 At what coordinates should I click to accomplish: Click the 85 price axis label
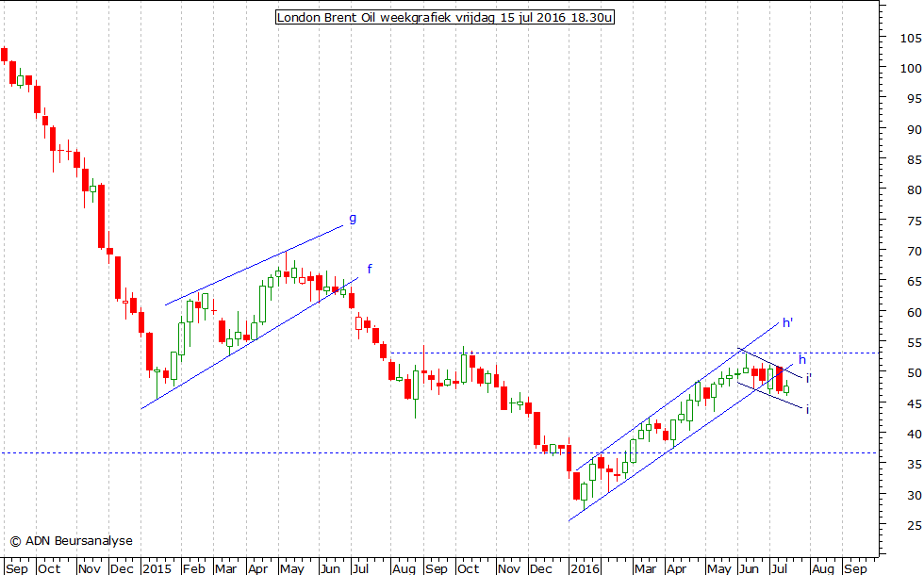(914, 159)
